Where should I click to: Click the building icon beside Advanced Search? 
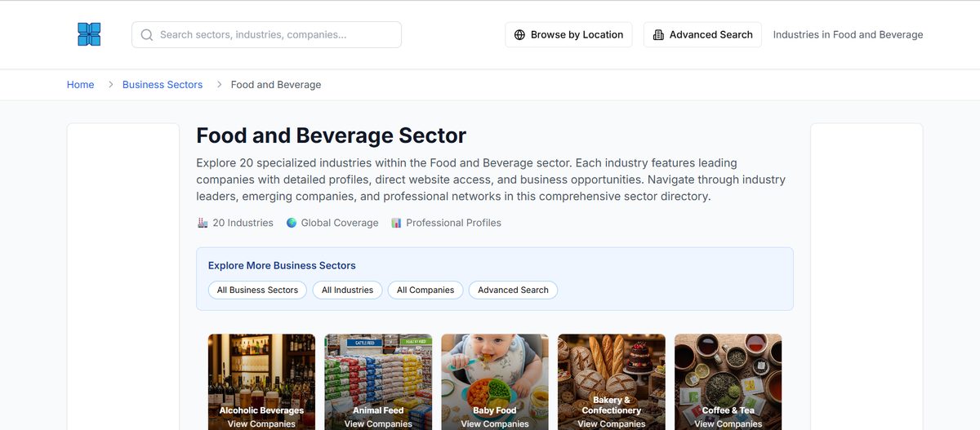[658, 35]
